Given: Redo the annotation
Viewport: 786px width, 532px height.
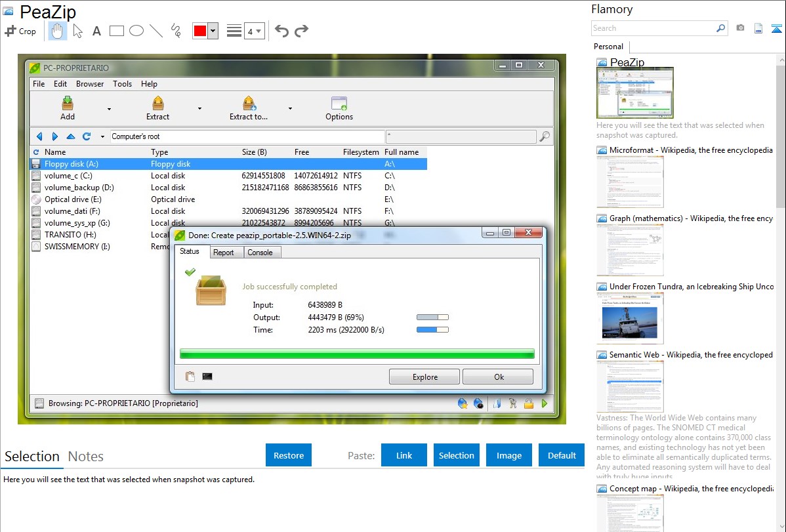Looking at the screenshot, I should point(301,31).
